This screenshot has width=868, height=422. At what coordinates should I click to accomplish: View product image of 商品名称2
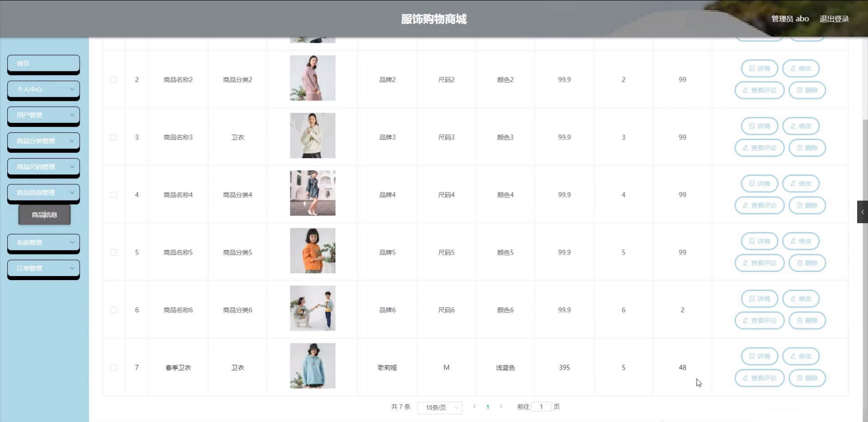click(x=313, y=78)
